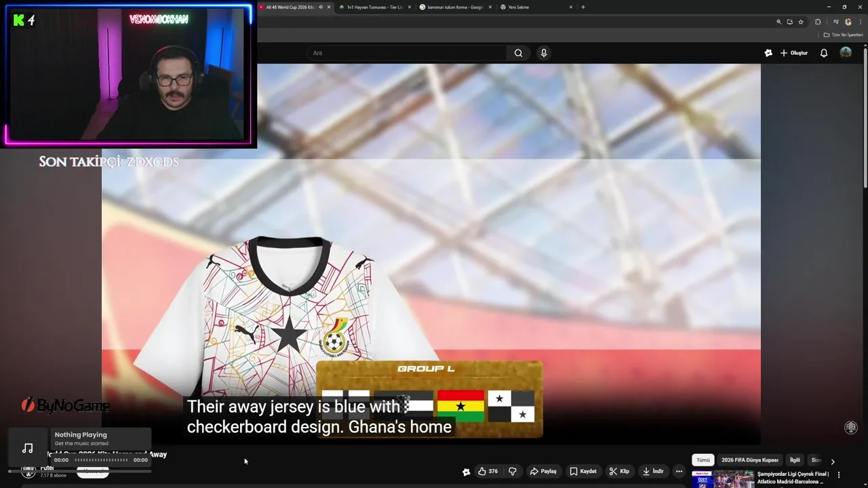868x488 pixels.
Task: Click the music note widget icon
Action: click(28, 448)
